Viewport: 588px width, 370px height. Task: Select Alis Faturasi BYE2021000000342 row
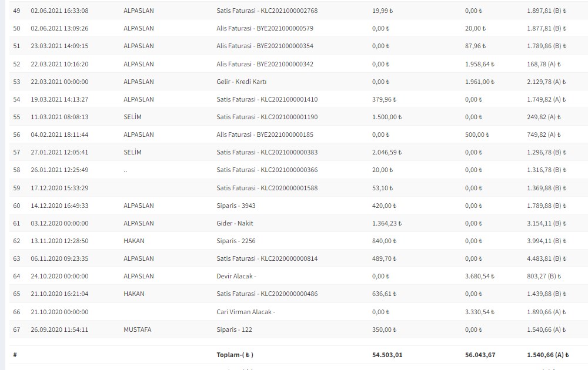point(265,64)
